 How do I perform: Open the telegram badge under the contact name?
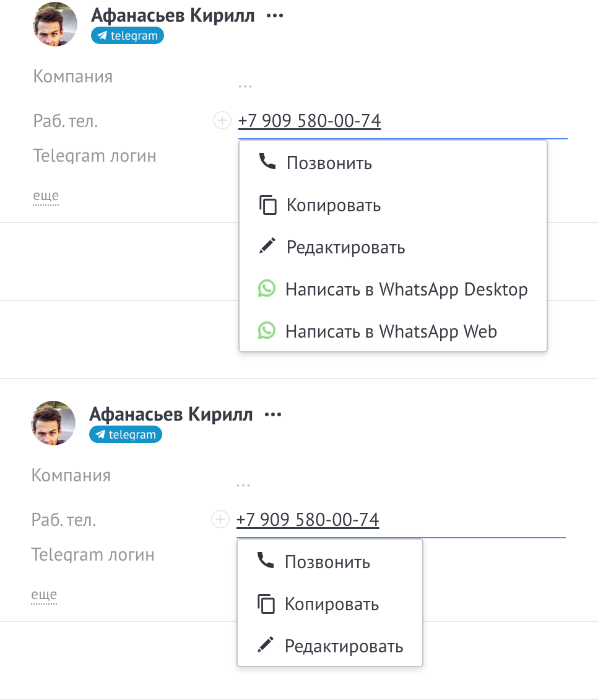(x=127, y=35)
